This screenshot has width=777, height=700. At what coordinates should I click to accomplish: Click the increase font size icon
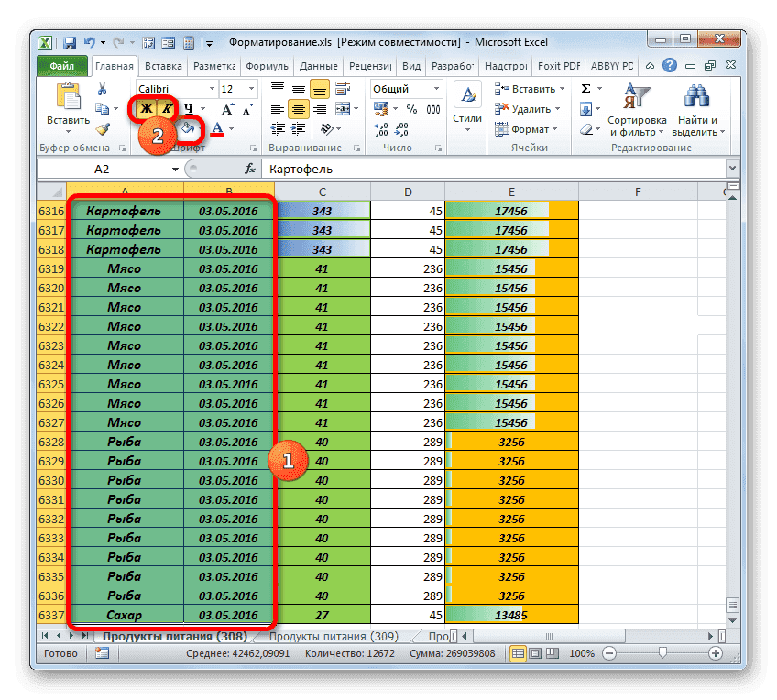click(227, 109)
